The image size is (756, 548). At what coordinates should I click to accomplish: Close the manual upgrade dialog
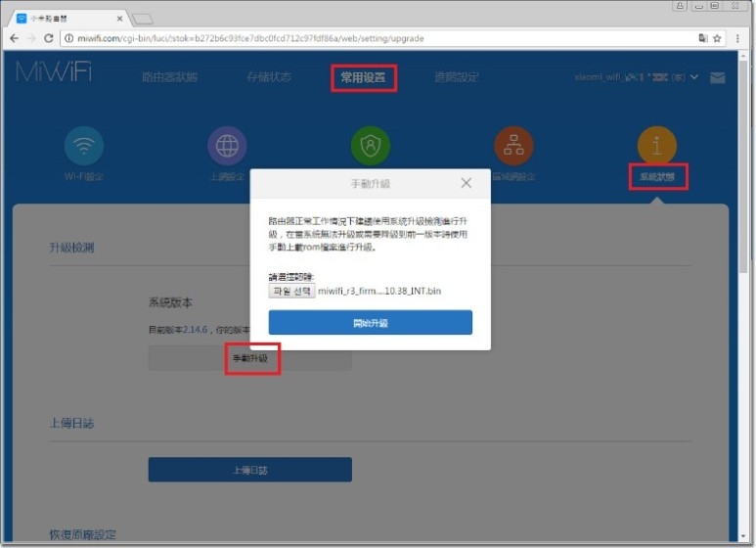click(467, 183)
